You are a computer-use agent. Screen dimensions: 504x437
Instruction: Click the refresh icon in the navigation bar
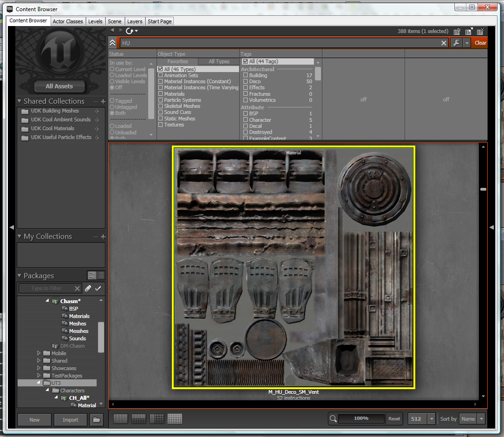[130, 31]
